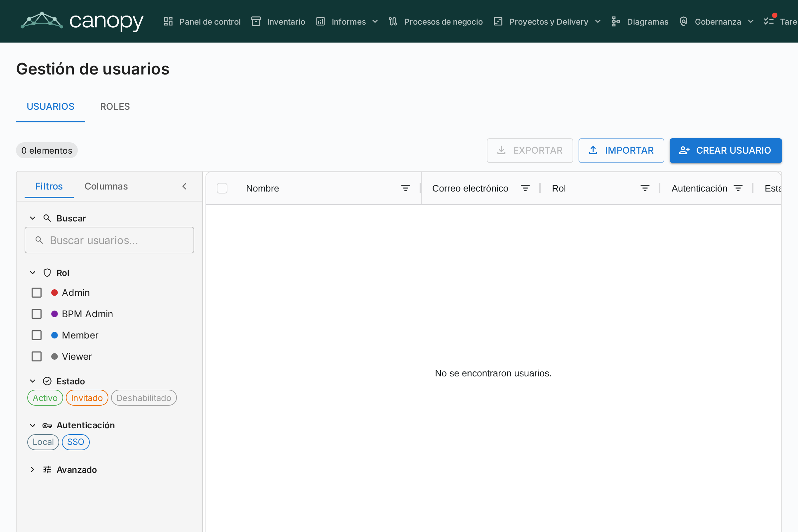Check the BPM Admin role checkbox
The width and height of the screenshot is (798, 532).
coord(37,314)
